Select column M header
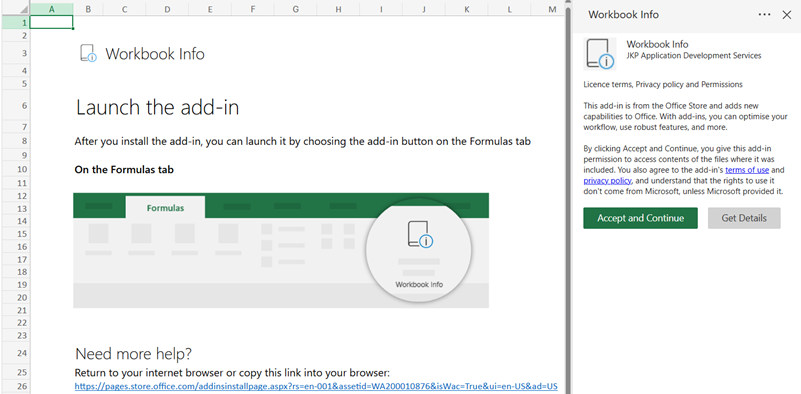The width and height of the screenshot is (801, 394). [x=552, y=9]
